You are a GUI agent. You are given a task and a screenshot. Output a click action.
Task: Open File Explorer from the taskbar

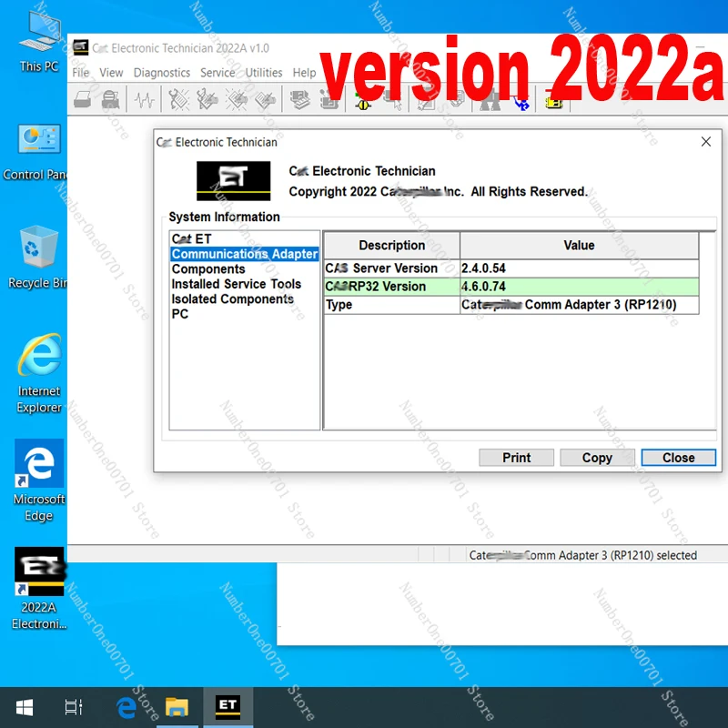[177, 708]
